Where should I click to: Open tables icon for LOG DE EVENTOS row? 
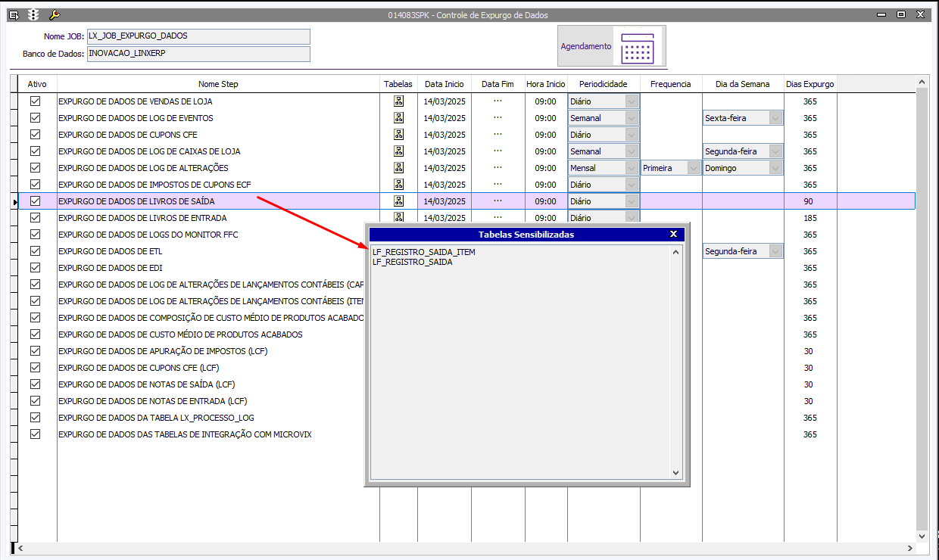399,118
